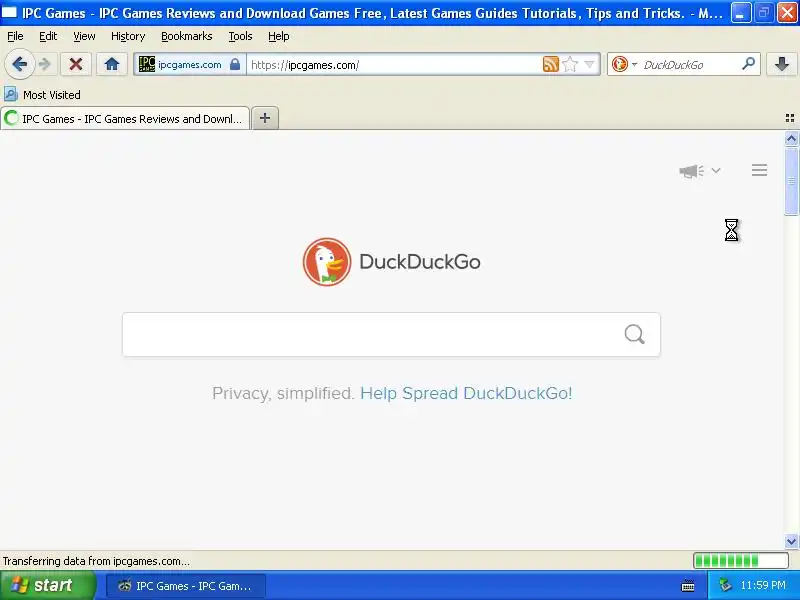Screen dimensions: 800x600
Task: Bookmark this page with the star icon
Action: tap(570, 64)
